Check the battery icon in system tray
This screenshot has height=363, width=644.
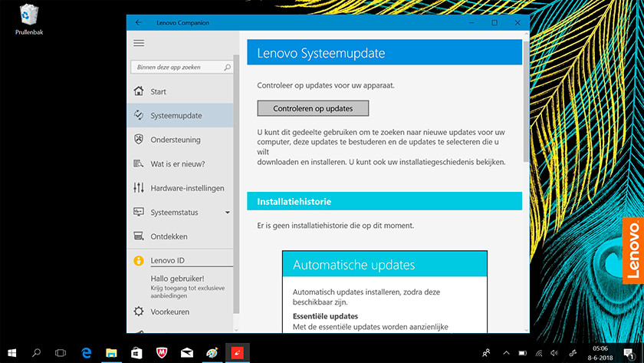coord(522,353)
